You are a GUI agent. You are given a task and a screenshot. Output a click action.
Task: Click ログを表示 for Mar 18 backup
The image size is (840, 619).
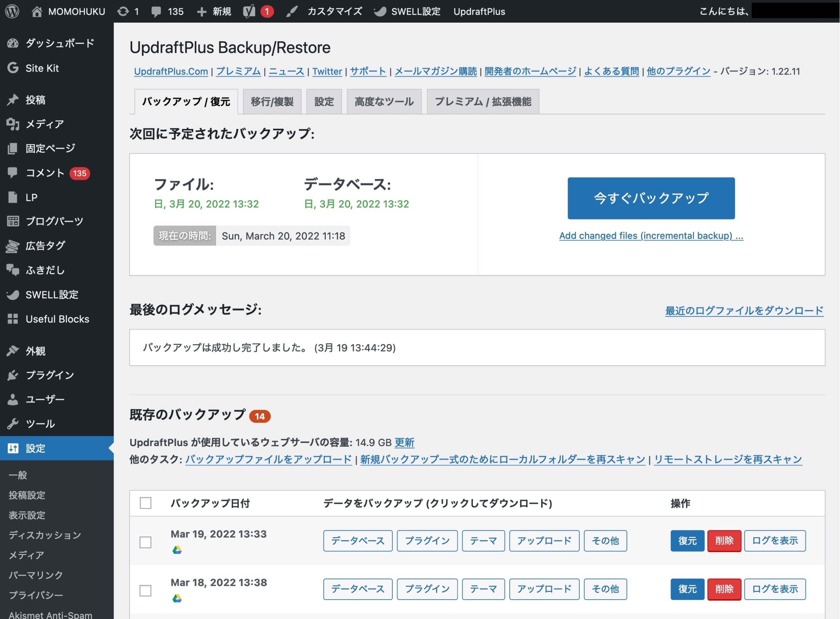775,589
